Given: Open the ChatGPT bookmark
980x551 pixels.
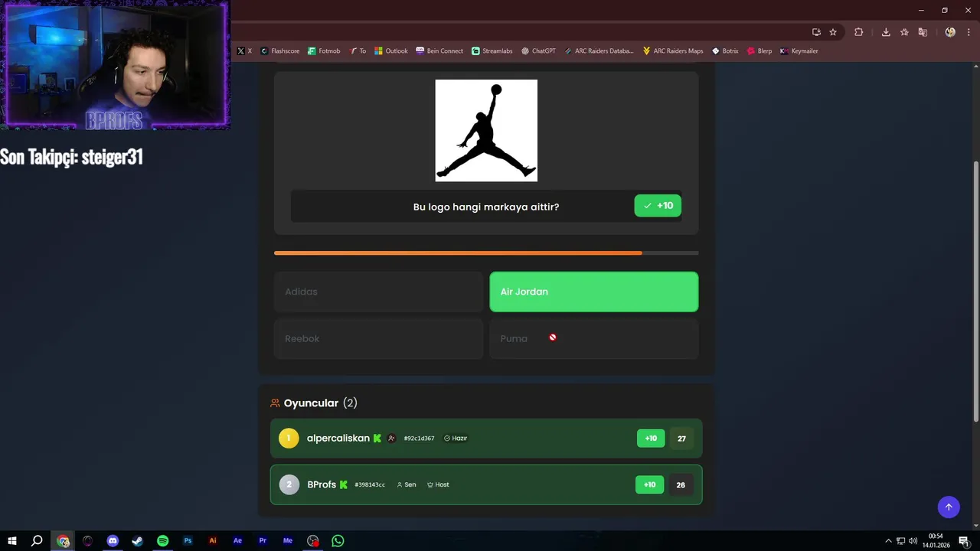Looking at the screenshot, I should pyautogui.click(x=538, y=51).
